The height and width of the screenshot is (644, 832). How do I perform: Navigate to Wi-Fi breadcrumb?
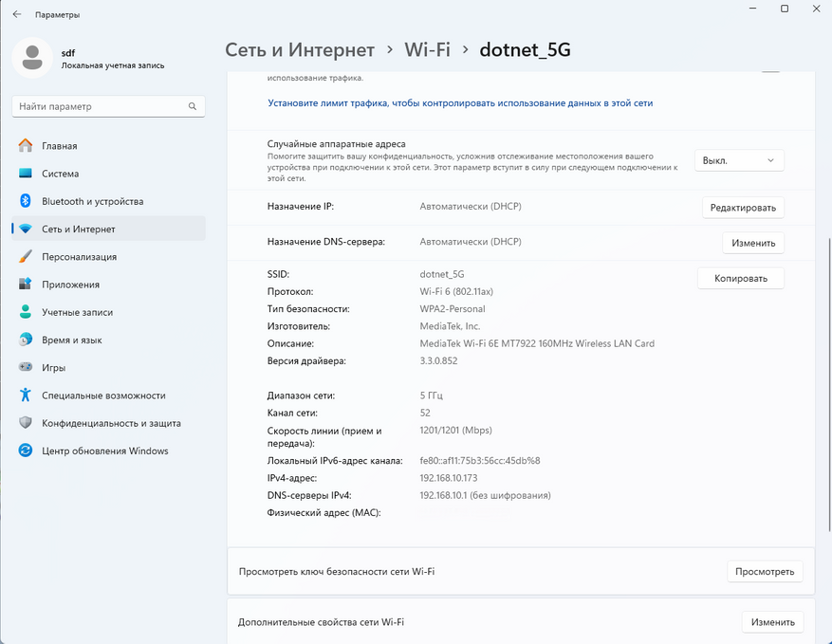tap(427, 50)
